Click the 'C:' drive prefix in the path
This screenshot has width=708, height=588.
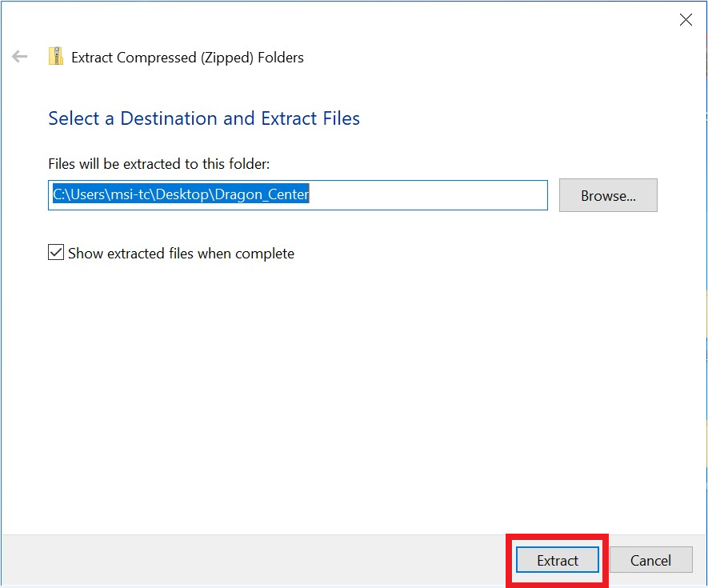coord(59,195)
